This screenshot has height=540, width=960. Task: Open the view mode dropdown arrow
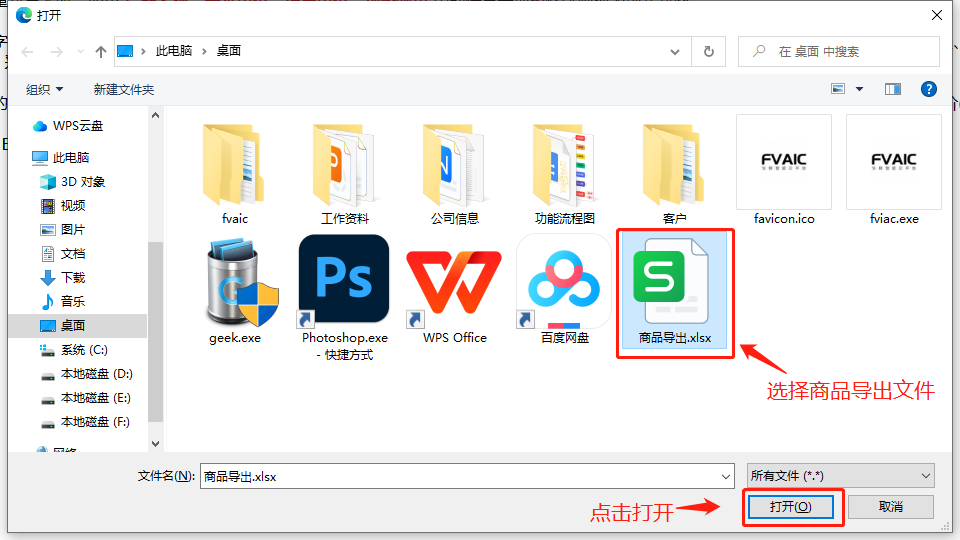pyautogui.click(x=859, y=89)
